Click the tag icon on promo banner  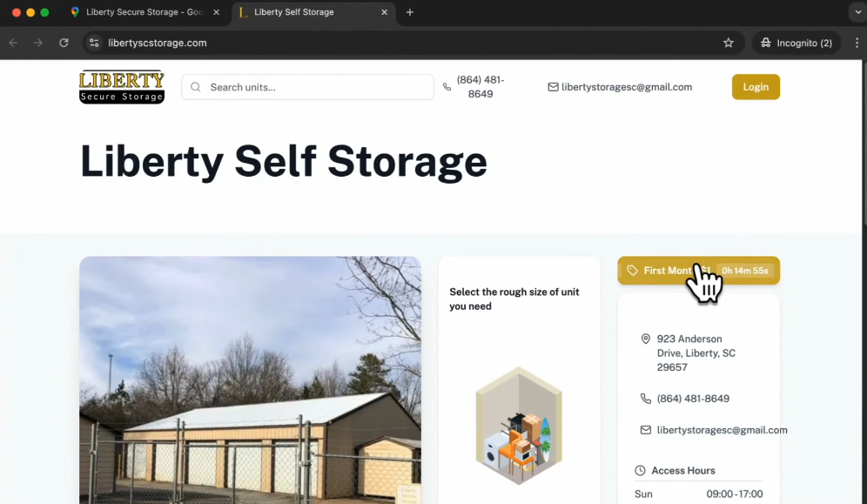coord(632,270)
